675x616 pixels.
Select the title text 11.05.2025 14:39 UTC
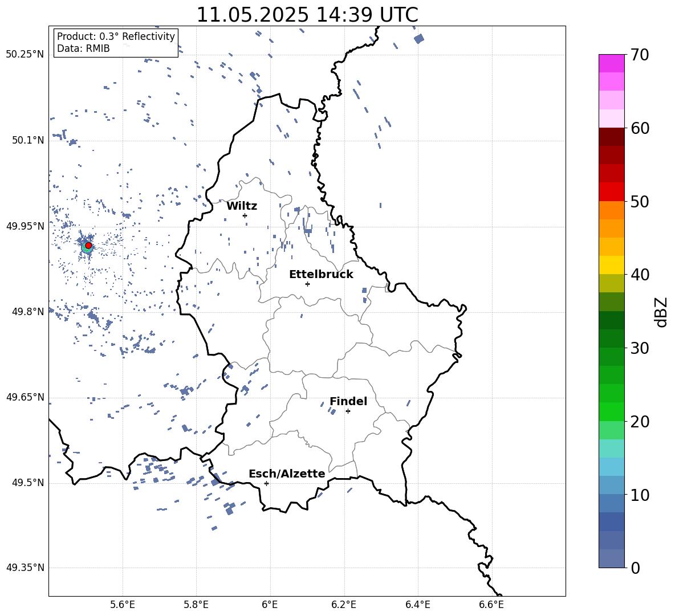coord(307,15)
